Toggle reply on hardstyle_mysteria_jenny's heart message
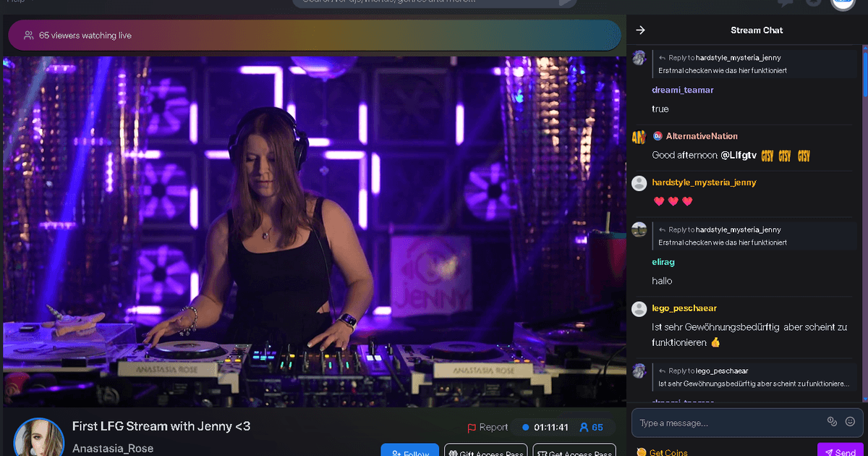This screenshot has height=456, width=868. [x=673, y=201]
